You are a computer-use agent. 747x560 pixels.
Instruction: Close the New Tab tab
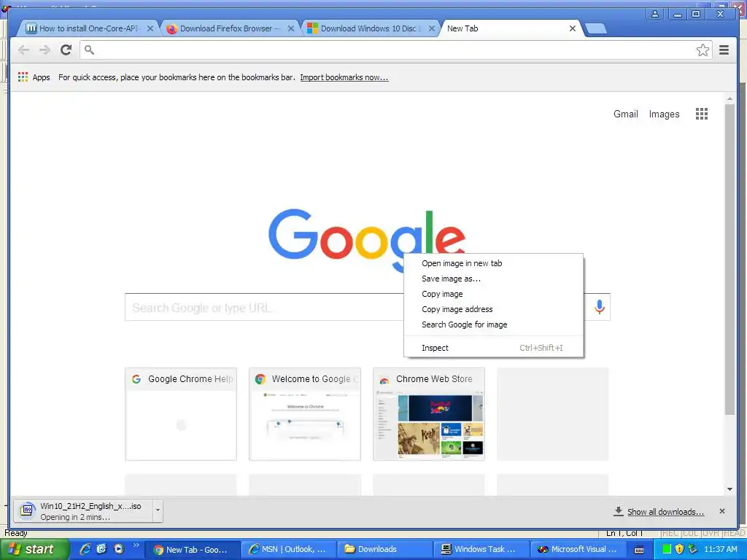[573, 28]
